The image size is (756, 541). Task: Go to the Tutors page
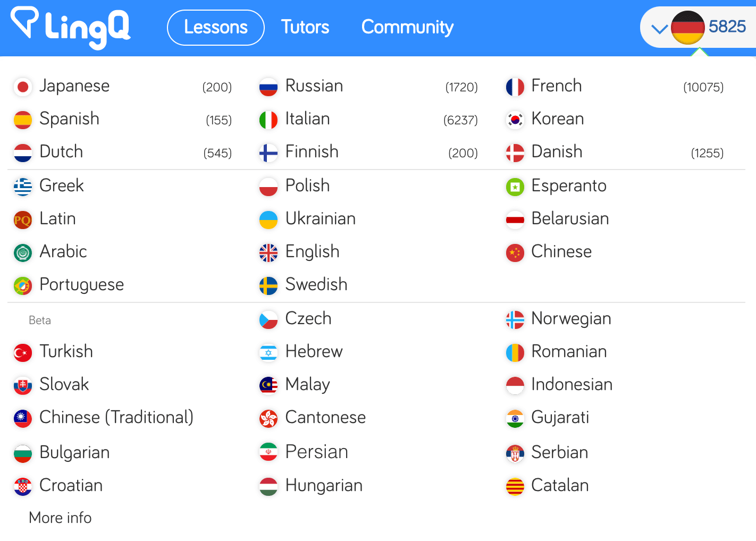[305, 28]
